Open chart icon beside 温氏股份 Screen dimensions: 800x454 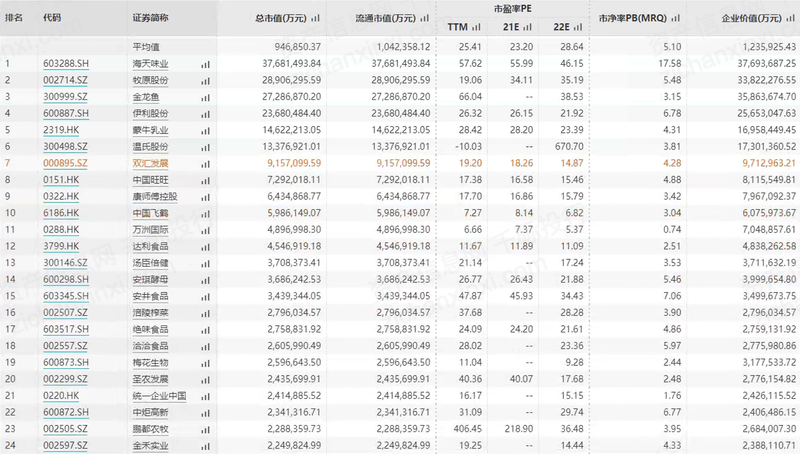click(x=205, y=147)
